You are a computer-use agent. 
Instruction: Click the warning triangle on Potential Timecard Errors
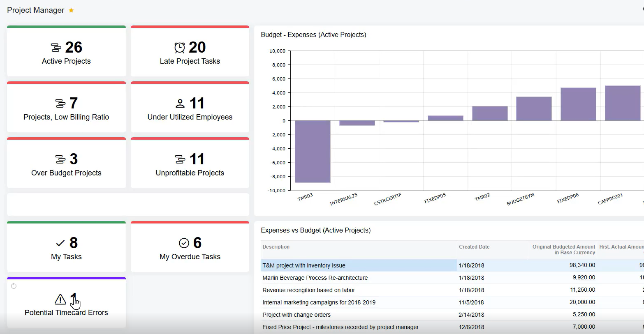pos(60,299)
